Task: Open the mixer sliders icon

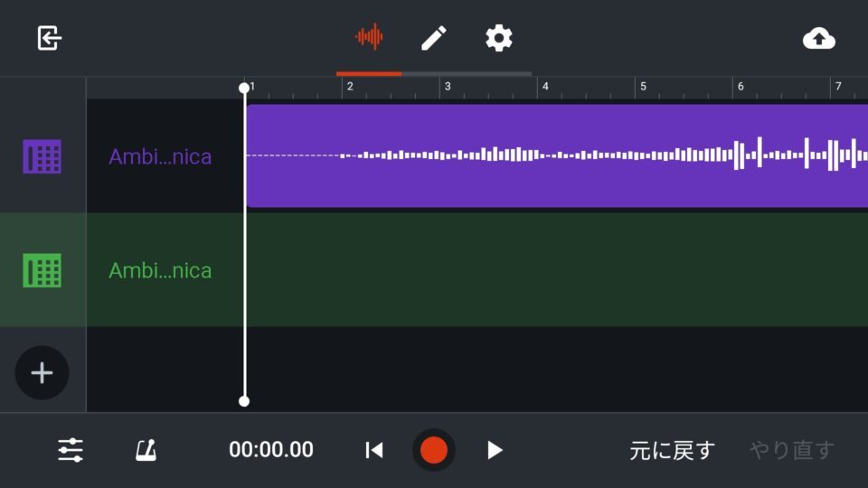Action: tap(71, 450)
